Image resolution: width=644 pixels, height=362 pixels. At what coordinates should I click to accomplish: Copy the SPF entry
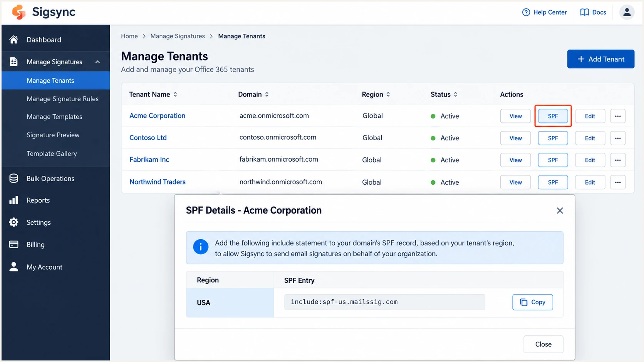pos(533,302)
